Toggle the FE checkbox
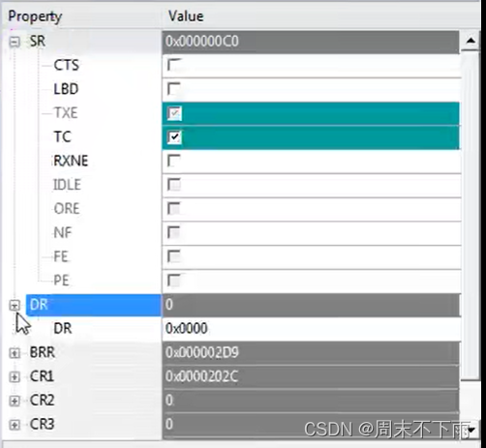Viewport: 486px width, 448px height. tap(174, 256)
